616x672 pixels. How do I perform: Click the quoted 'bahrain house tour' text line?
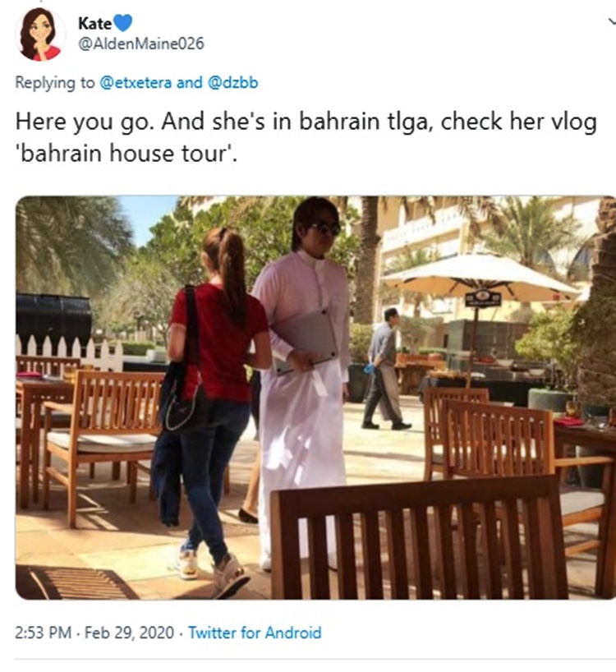(126, 154)
